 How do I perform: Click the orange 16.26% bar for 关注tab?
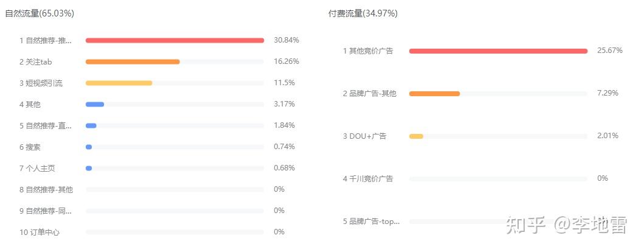(133, 61)
